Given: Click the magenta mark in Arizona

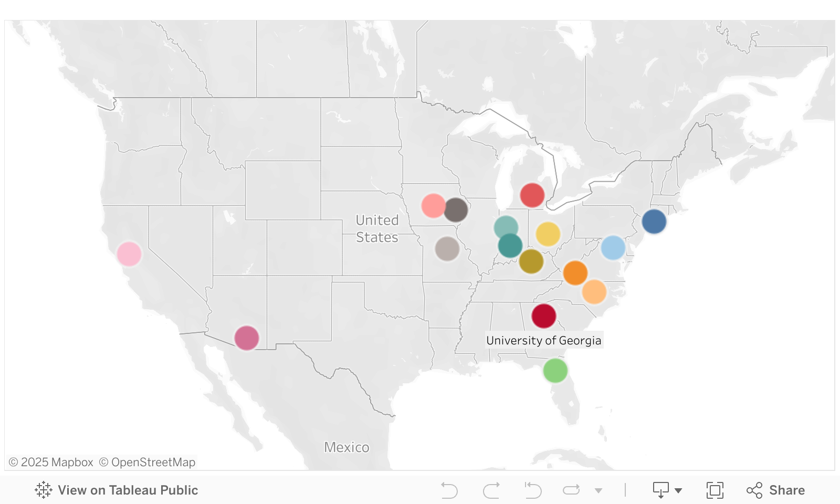Looking at the screenshot, I should (x=247, y=338).
